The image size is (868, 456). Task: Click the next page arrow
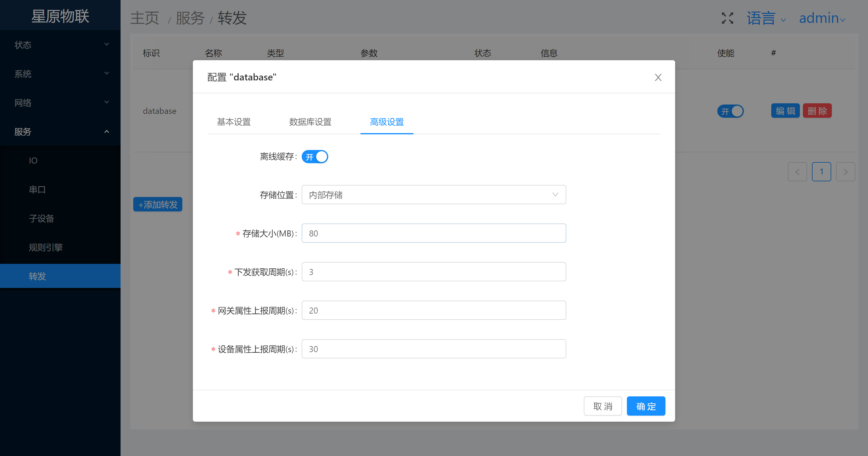pos(845,172)
